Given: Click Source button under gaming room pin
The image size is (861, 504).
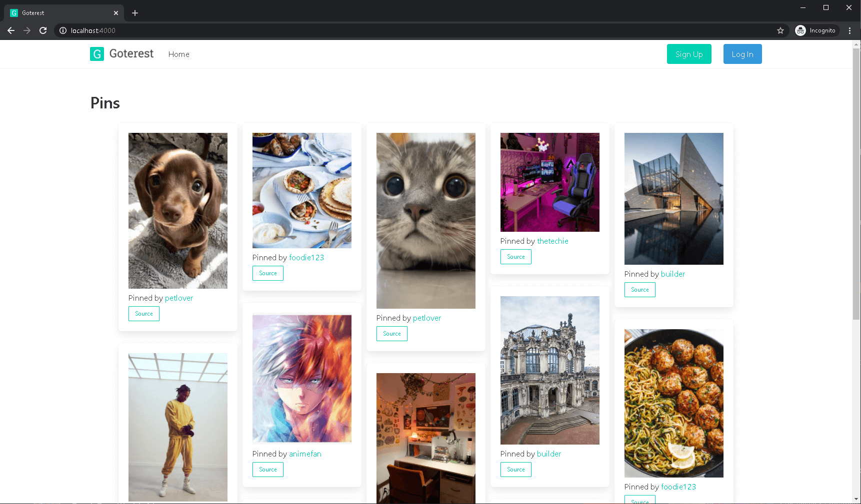Looking at the screenshot, I should [x=516, y=257].
